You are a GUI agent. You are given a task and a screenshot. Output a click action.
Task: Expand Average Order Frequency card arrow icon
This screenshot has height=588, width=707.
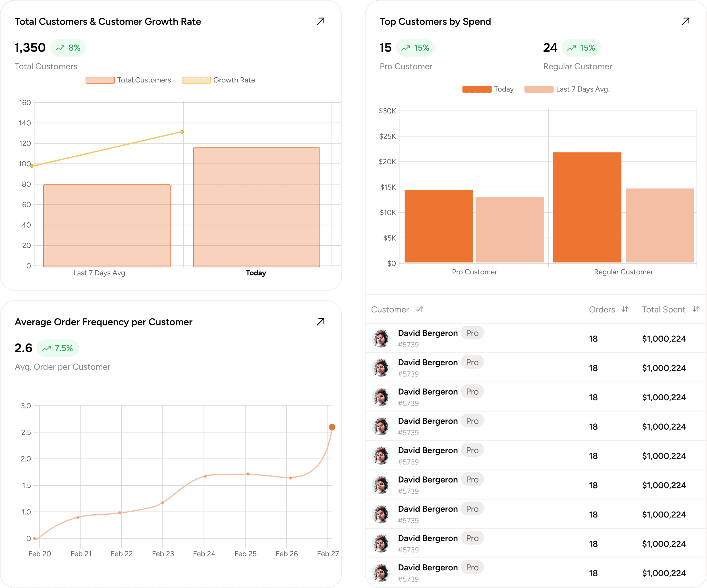pos(320,322)
